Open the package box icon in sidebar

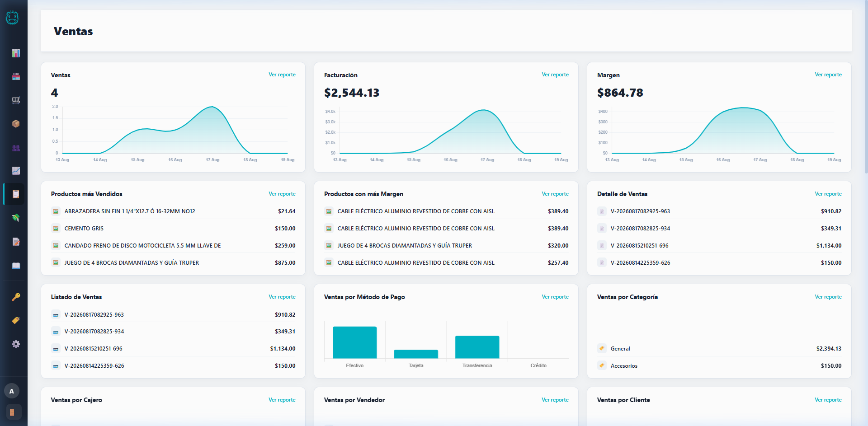(16, 124)
